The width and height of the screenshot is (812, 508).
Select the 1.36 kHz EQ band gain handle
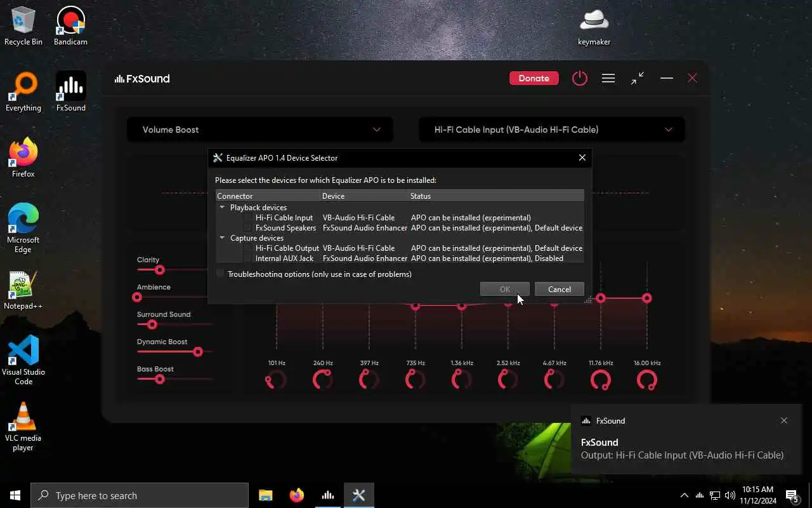point(462,306)
